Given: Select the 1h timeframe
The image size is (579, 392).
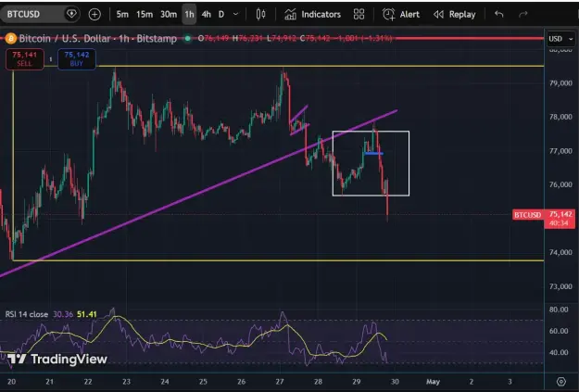Looking at the screenshot, I should point(189,15).
